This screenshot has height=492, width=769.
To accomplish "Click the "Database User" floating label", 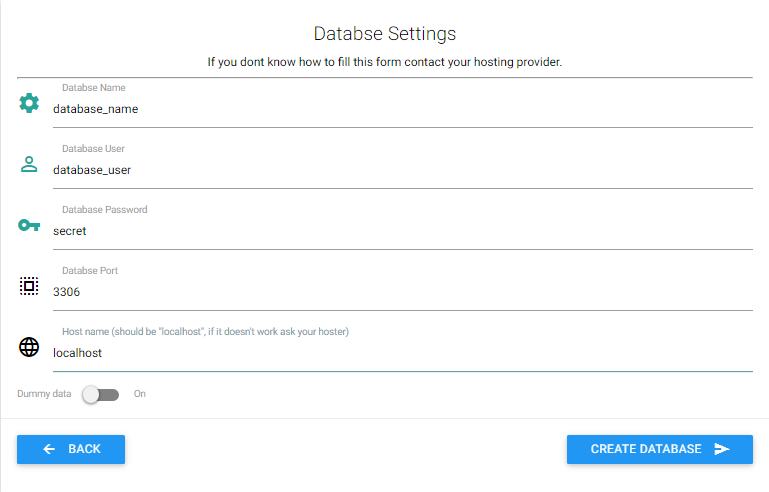I will point(93,149).
